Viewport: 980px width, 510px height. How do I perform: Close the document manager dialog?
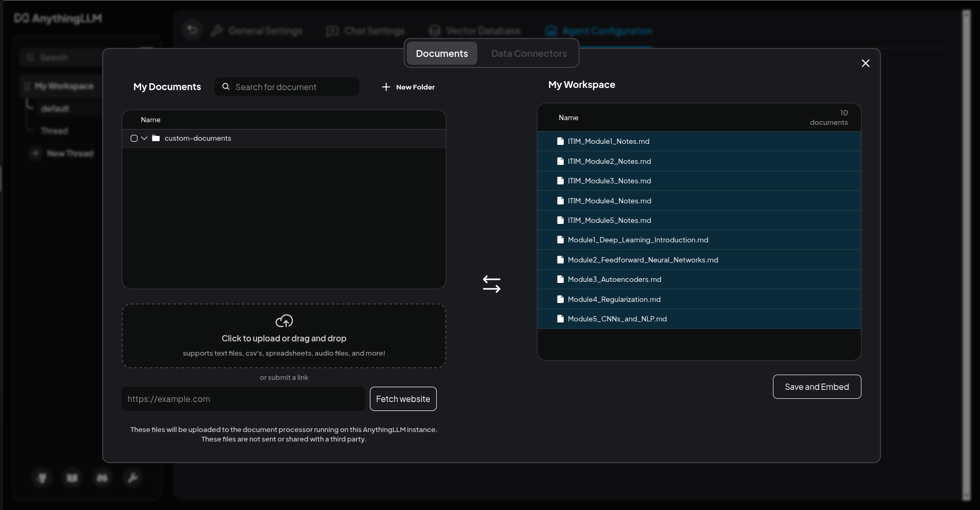865,63
